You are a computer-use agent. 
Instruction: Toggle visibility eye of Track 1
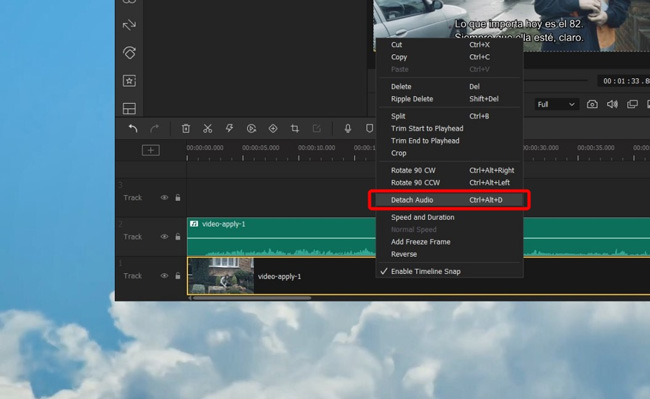pos(164,276)
